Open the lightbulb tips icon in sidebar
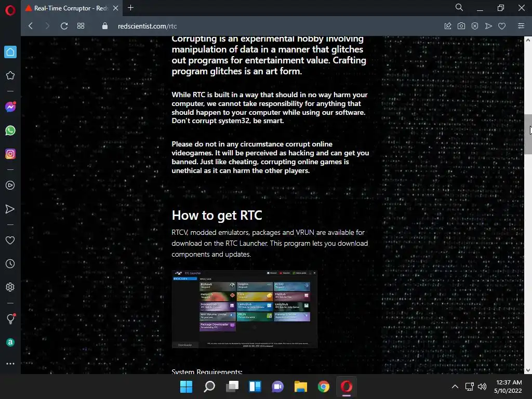The image size is (532, 399). pyautogui.click(x=10, y=319)
